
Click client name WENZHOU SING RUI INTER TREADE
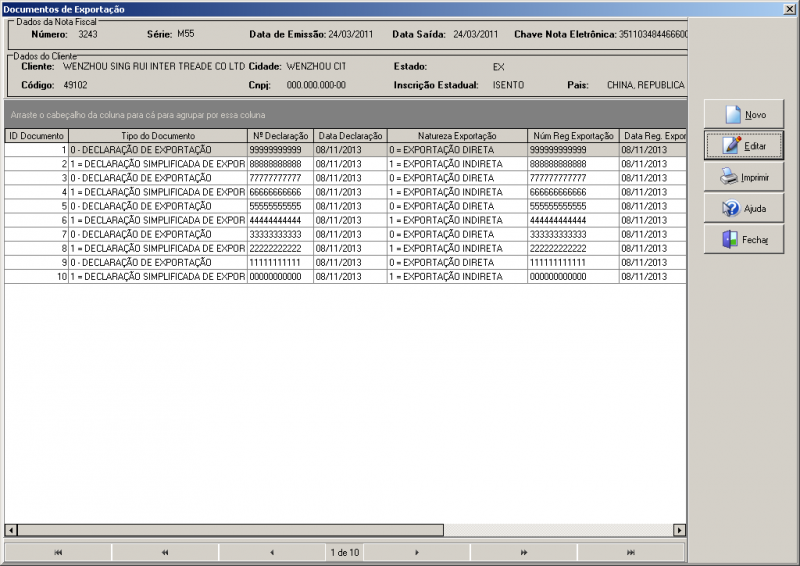[x=154, y=66]
